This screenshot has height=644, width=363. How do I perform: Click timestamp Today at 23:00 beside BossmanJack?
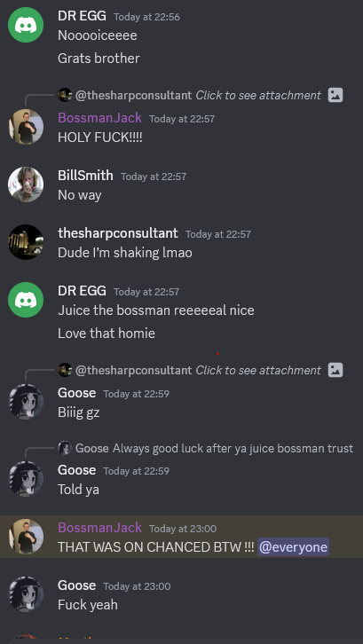(183, 529)
